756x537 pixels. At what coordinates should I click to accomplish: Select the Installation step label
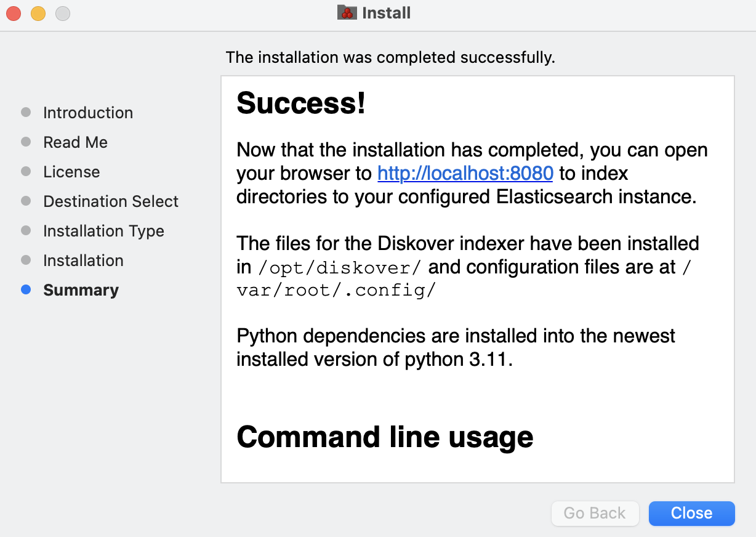click(83, 260)
